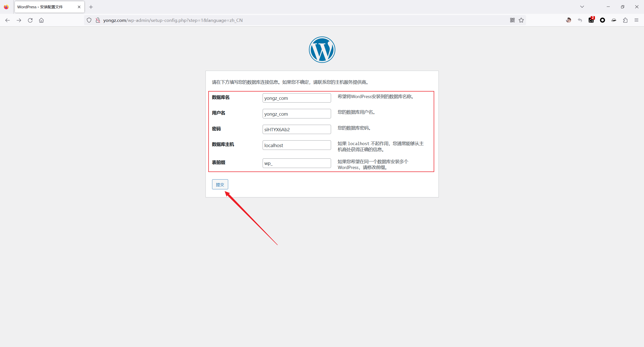Screen dimensions: 644x347
Task: Click the WordPress logo
Action: pyautogui.click(x=322, y=50)
